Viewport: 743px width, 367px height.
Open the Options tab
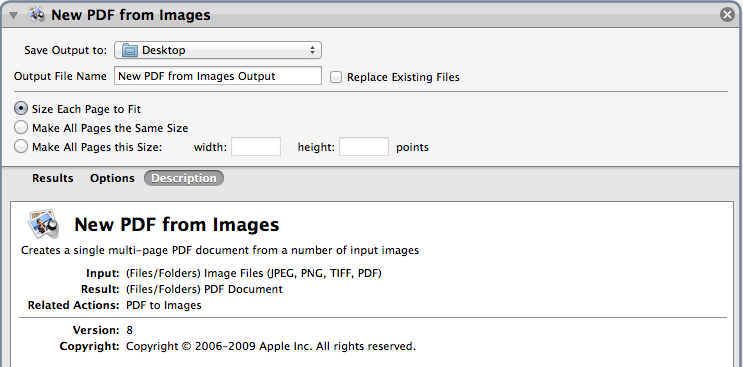click(112, 179)
